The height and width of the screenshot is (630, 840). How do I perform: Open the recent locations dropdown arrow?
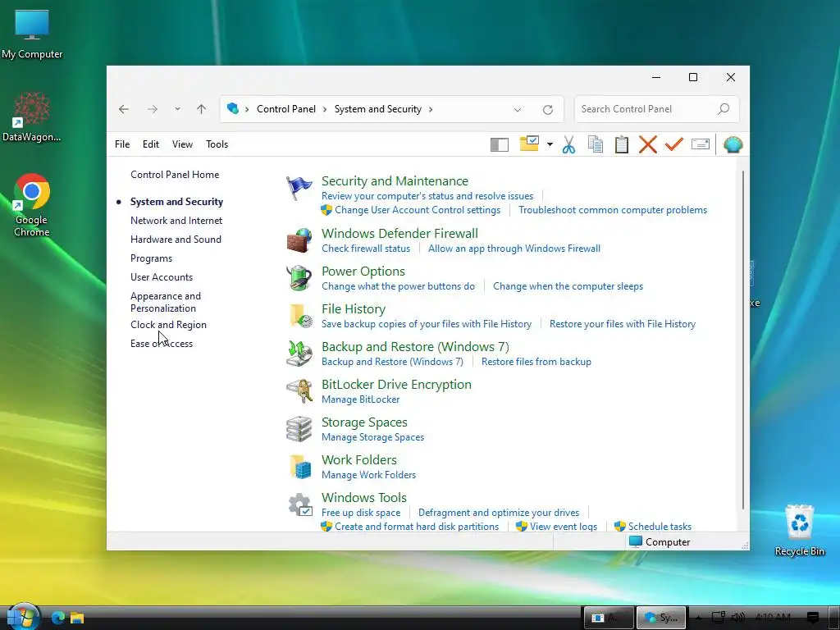tap(177, 109)
